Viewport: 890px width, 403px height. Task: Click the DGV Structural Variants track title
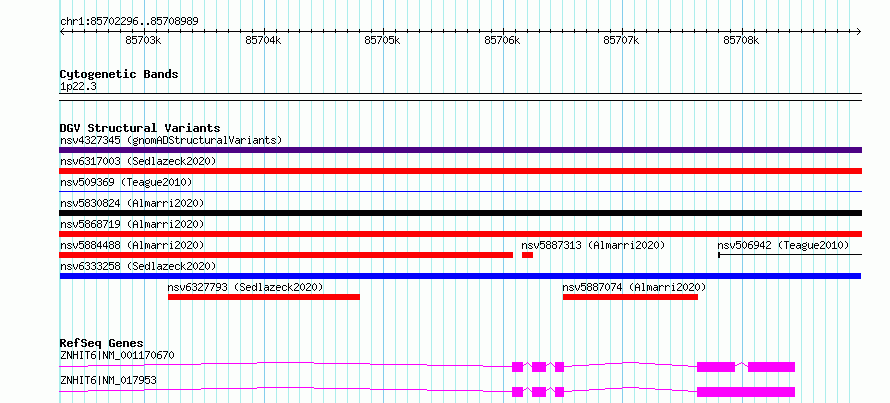(x=140, y=128)
